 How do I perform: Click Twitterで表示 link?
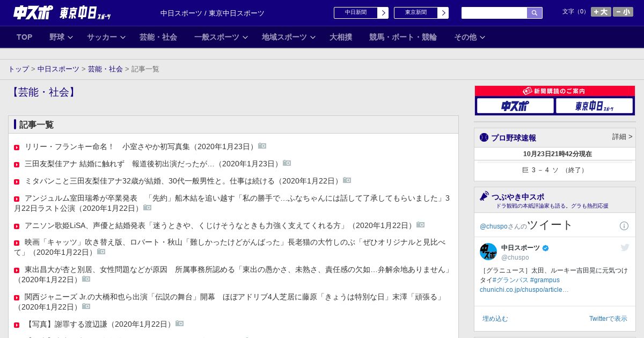[x=608, y=319]
